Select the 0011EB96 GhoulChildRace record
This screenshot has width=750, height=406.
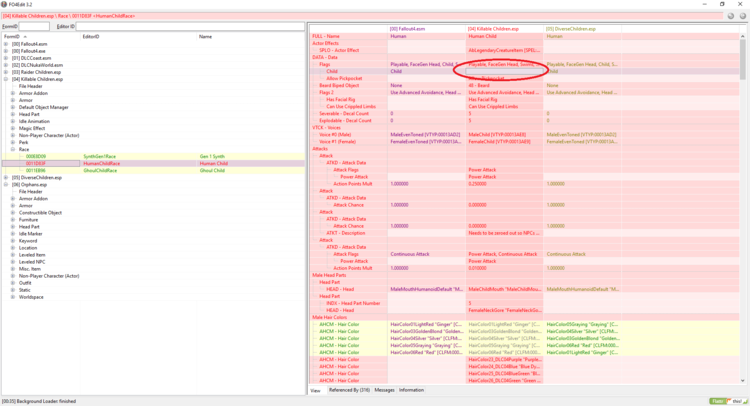click(x=153, y=171)
